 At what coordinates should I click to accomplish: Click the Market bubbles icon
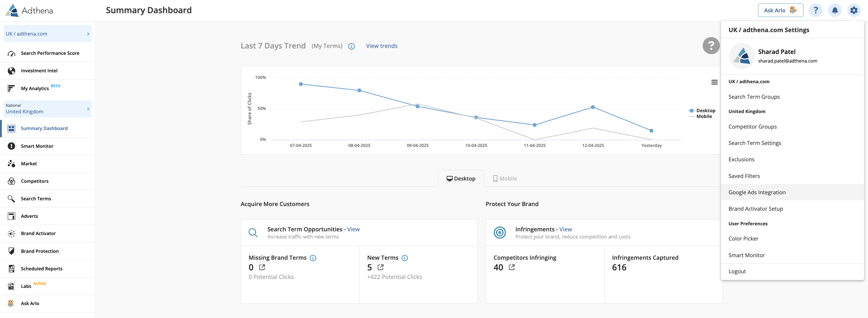click(11, 163)
